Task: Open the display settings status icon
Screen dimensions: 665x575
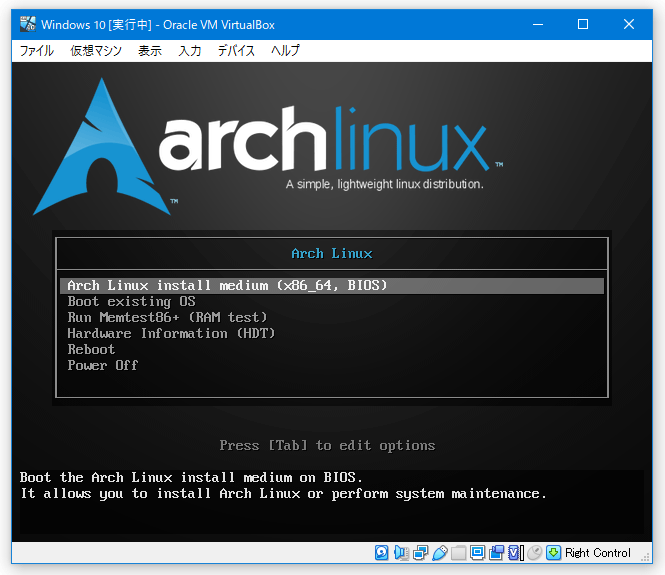Action: [x=478, y=553]
